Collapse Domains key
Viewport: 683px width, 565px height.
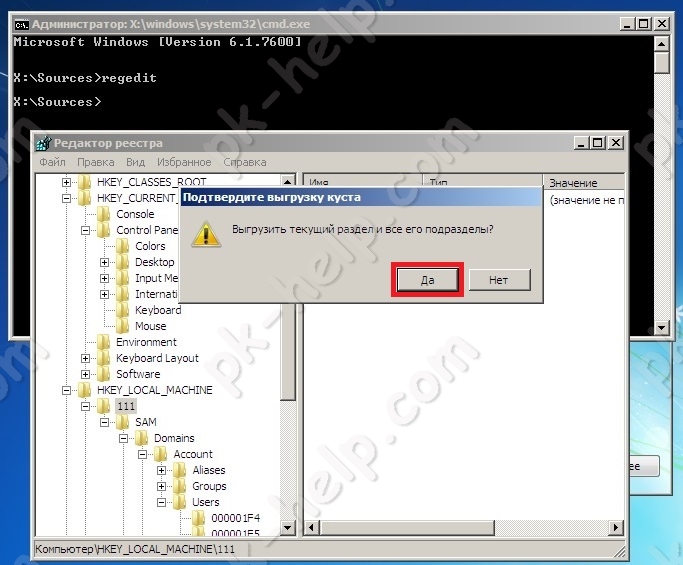point(124,438)
